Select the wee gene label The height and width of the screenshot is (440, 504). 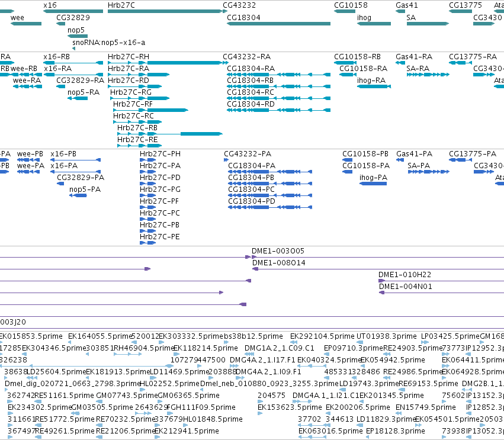point(17,18)
